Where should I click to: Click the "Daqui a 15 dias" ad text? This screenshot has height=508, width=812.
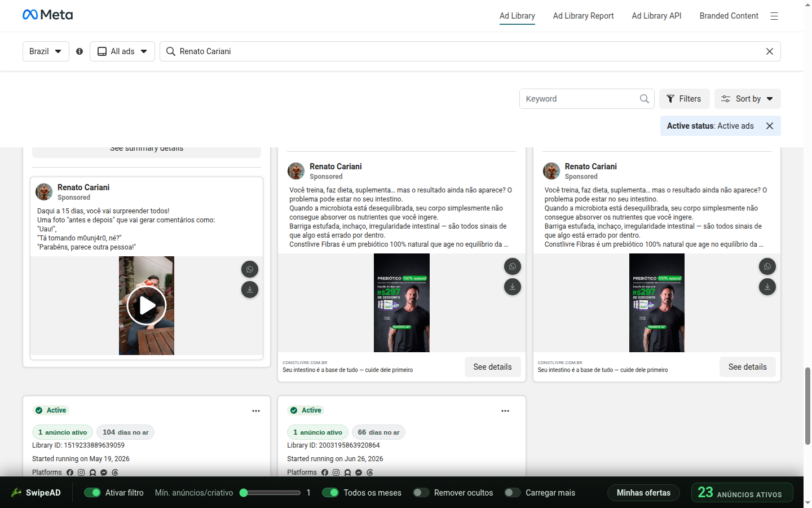pos(126,229)
